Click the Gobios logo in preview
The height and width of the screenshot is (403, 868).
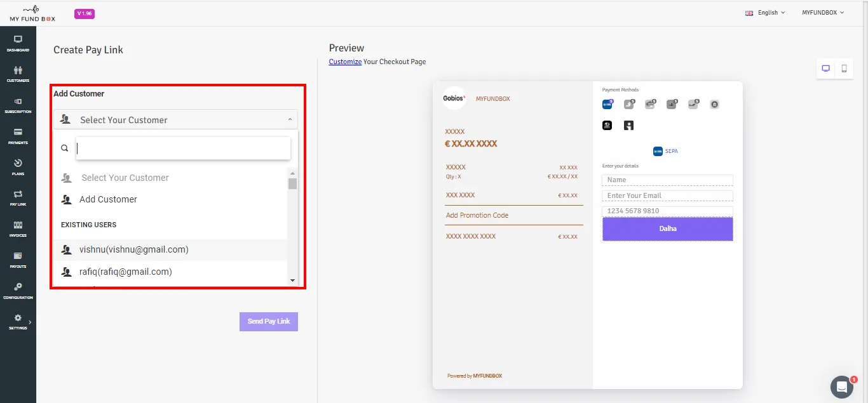(x=454, y=98)
